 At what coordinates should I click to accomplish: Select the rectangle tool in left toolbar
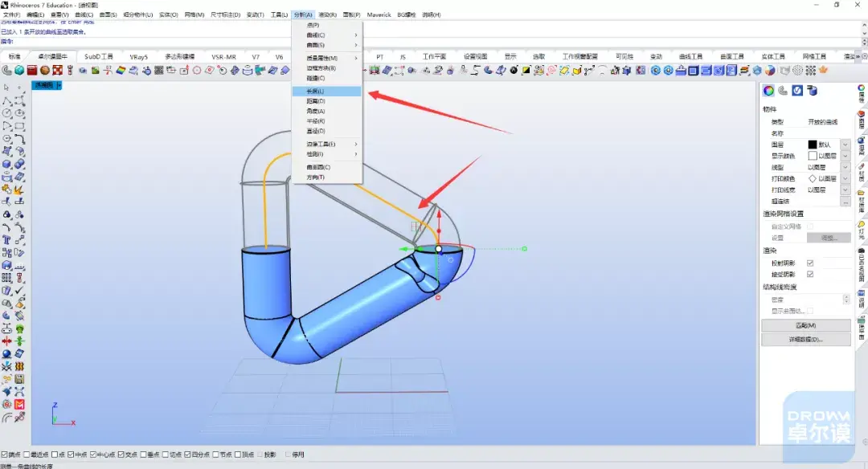[x=19, y=126]
